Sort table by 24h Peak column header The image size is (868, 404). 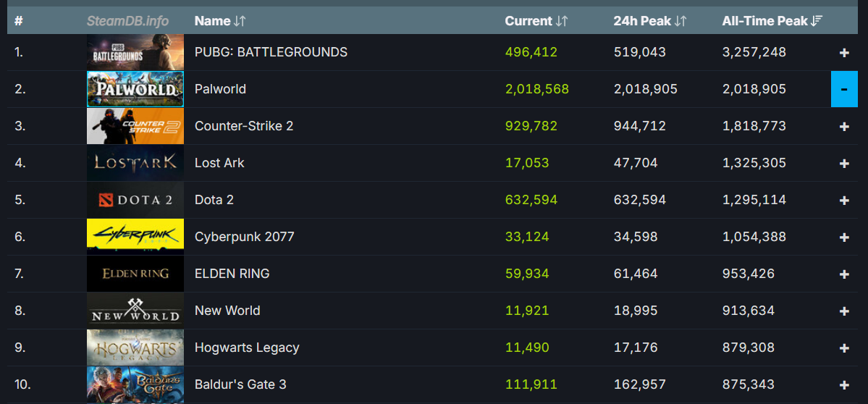[x=650, y=21]
